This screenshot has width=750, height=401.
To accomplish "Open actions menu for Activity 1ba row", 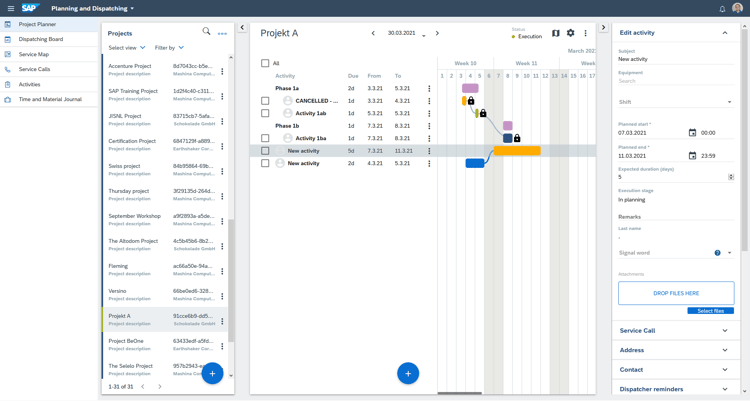I will pyautogui.click(x=429, y=138).
